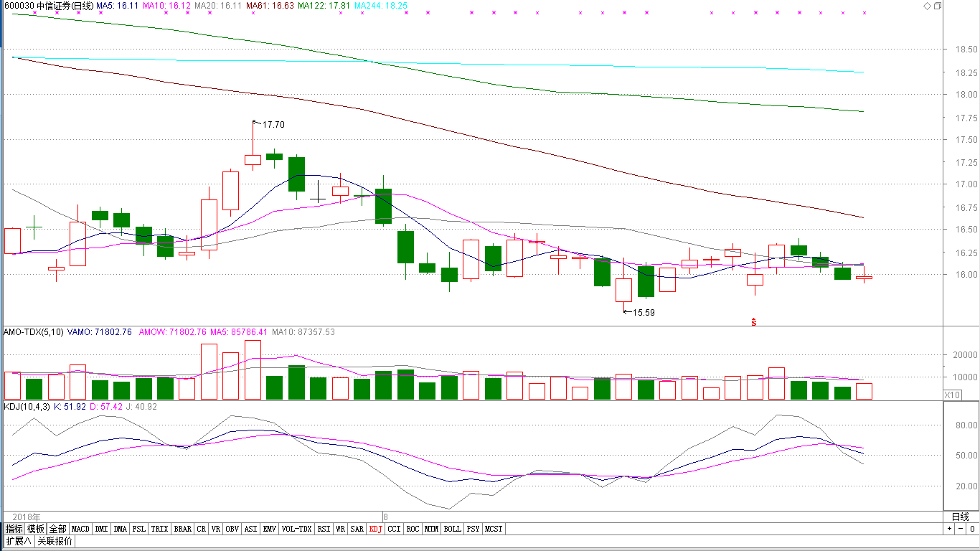Select the PSY indicator
This screenshot has width=980, height=551.
(473, 529)
